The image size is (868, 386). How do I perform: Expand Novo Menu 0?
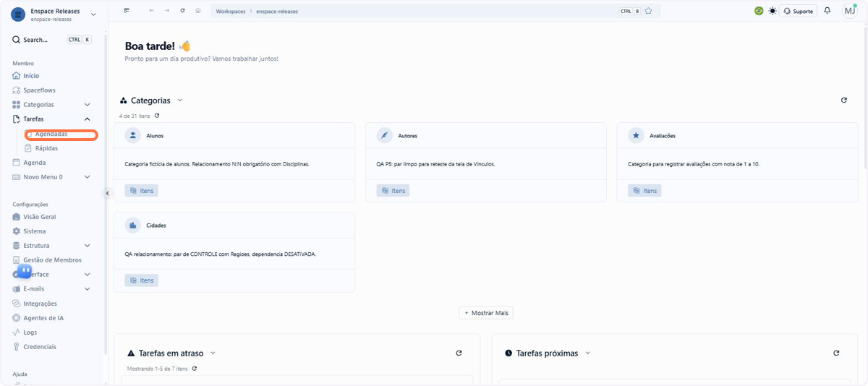tap(88, 177)
